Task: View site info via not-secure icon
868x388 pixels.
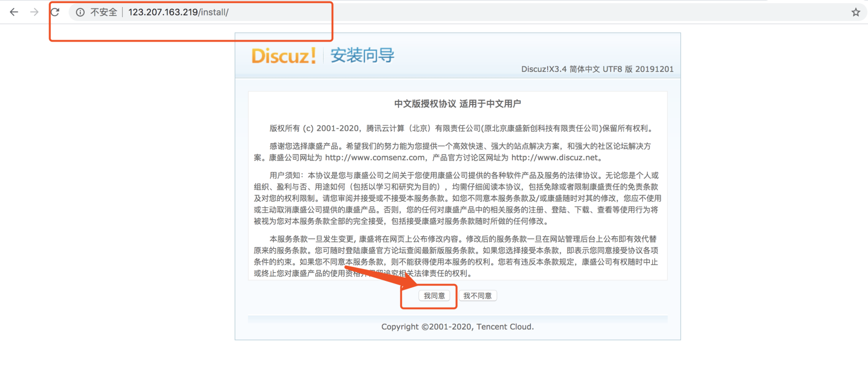Action: 80,12
